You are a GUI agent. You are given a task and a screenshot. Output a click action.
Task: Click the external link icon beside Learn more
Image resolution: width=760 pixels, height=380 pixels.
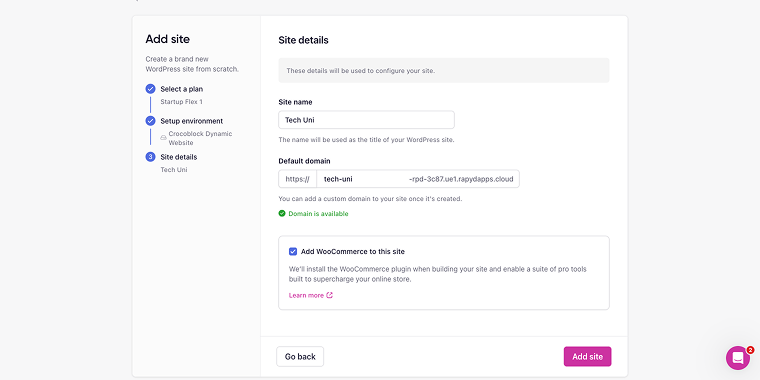[330, 295]
